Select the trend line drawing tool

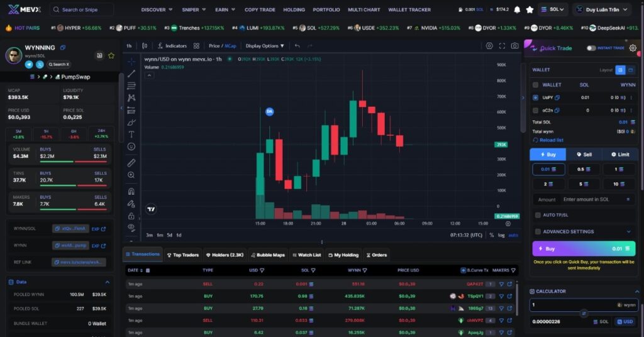[x=131, y=74]
